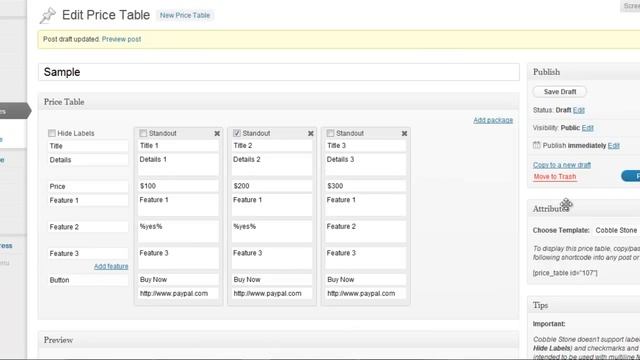Remove the Title 1 package with X
Image resolution: width=640 pixels, height=360 pixels.
click(217, 133)
